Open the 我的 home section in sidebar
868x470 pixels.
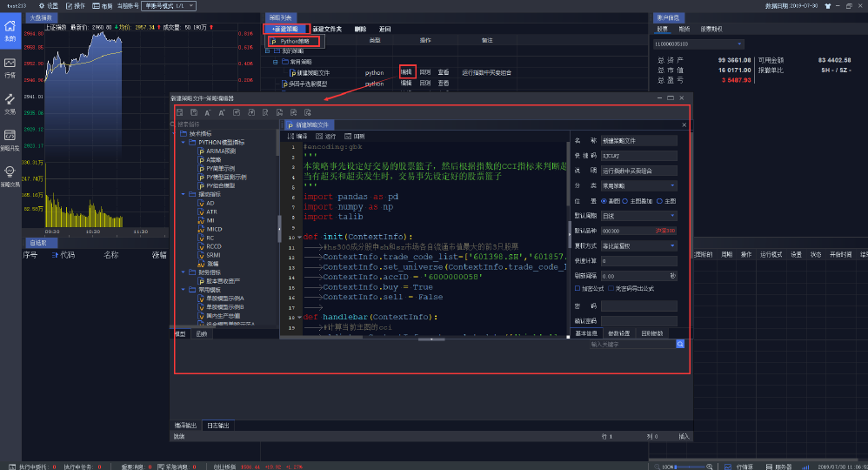pos(10,30)
